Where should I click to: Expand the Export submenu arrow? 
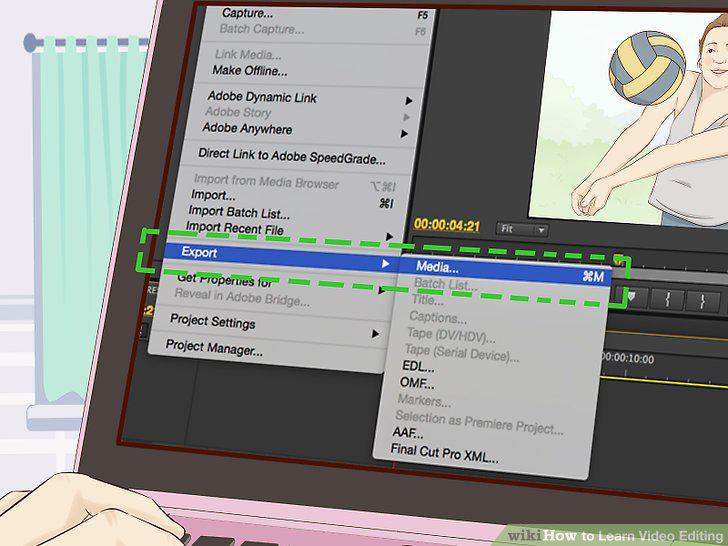tap(385, 264)
